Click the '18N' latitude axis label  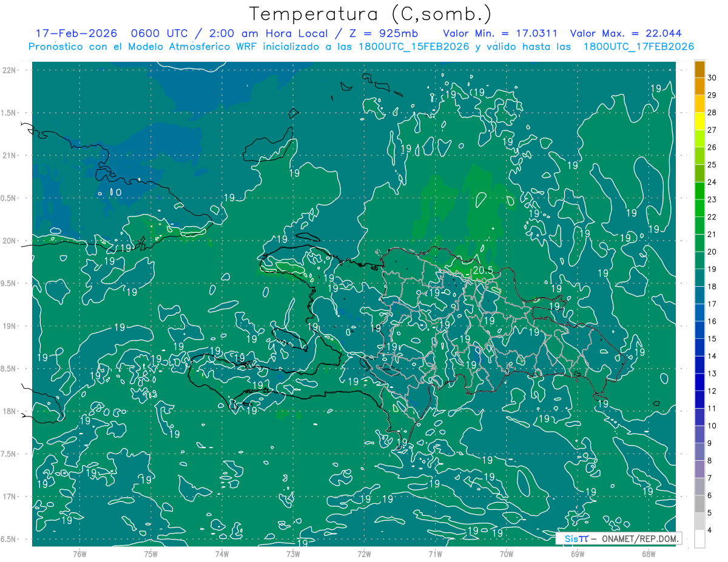(x=9, y=411)
